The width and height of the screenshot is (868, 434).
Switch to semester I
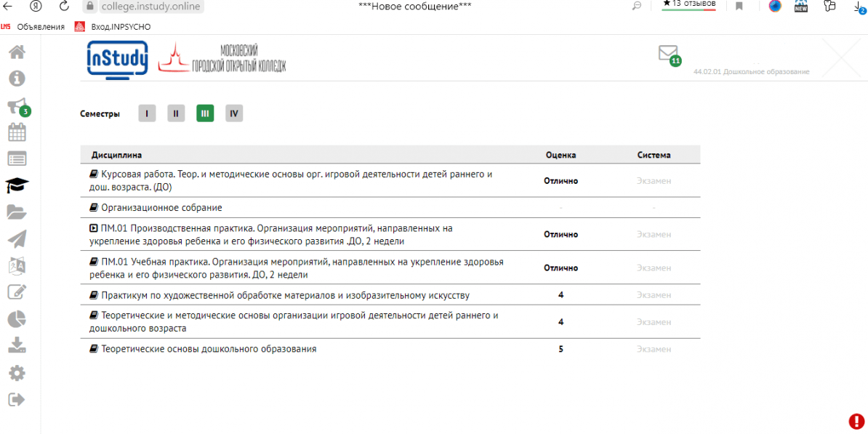tap(147, 113)
